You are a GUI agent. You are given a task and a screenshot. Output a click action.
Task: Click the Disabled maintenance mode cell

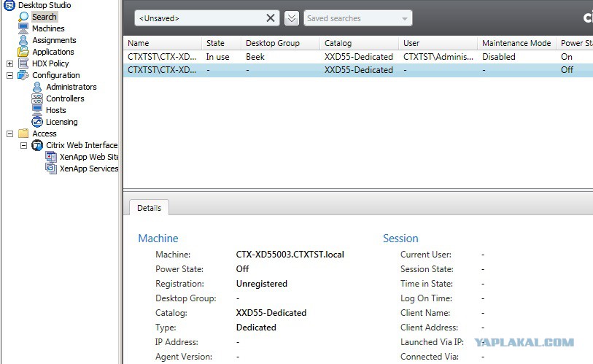tap(498, 57)
